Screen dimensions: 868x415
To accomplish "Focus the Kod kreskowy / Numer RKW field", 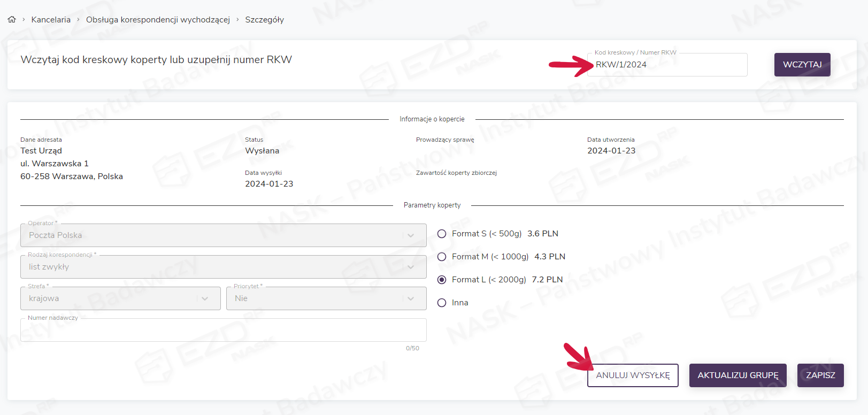I will [667, 65].
